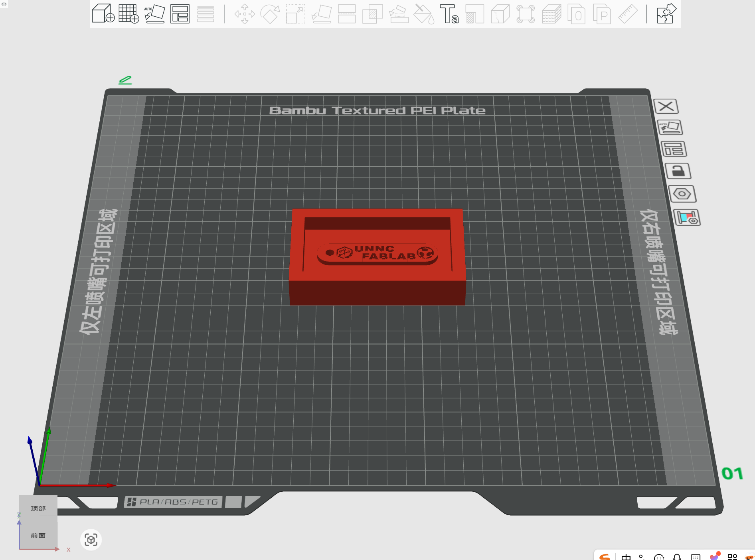Select the Rotate tool
The width and height of the screenshot is (755, 560).
270,14
